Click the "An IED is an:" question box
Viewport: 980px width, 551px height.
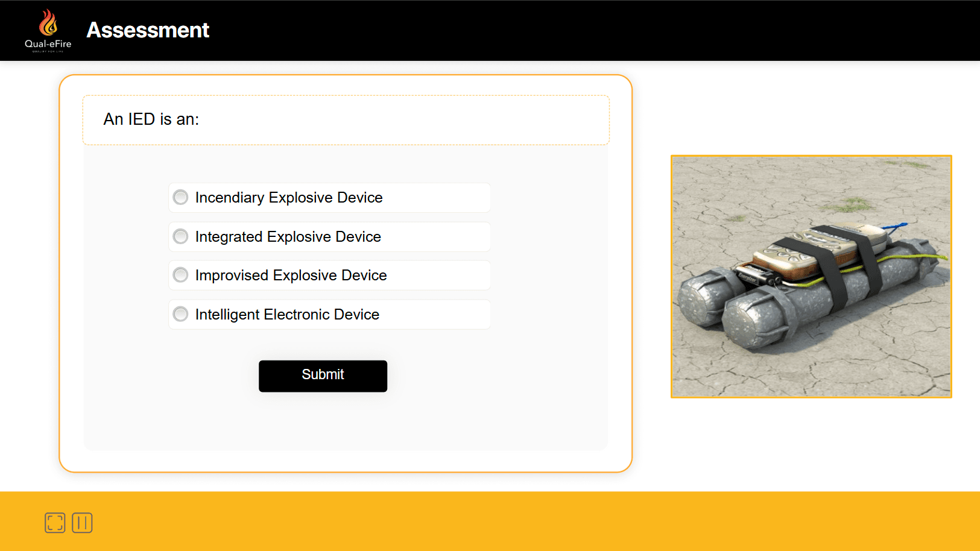coord(346,120)
